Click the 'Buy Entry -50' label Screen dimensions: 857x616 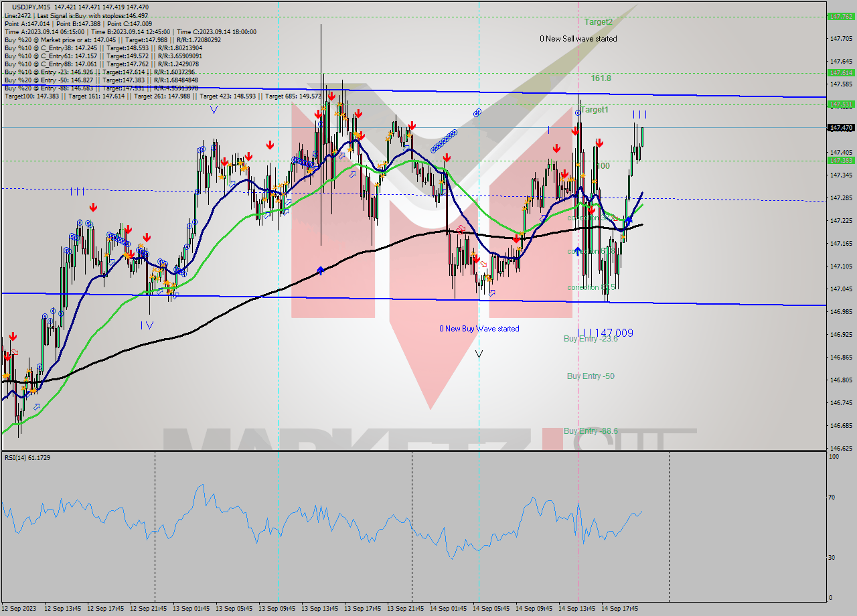point(591,376)
